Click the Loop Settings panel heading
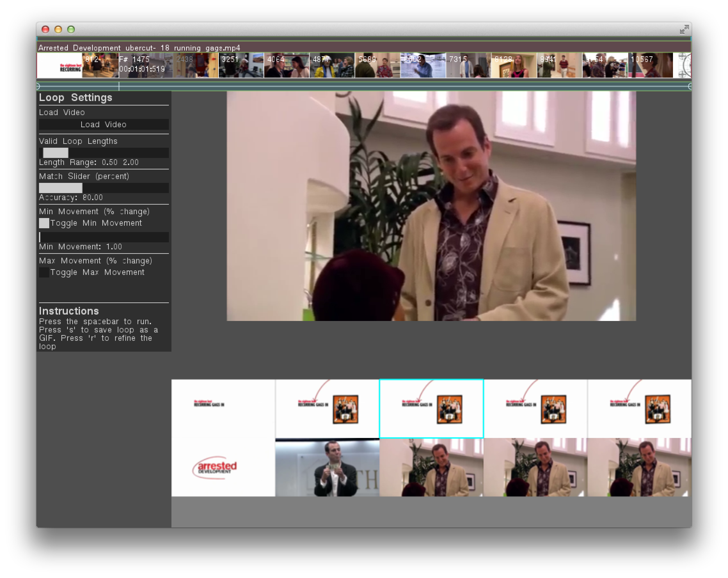The width and height of the screenshot is (728, 578). pyautogui.click(x=75, y=98)
